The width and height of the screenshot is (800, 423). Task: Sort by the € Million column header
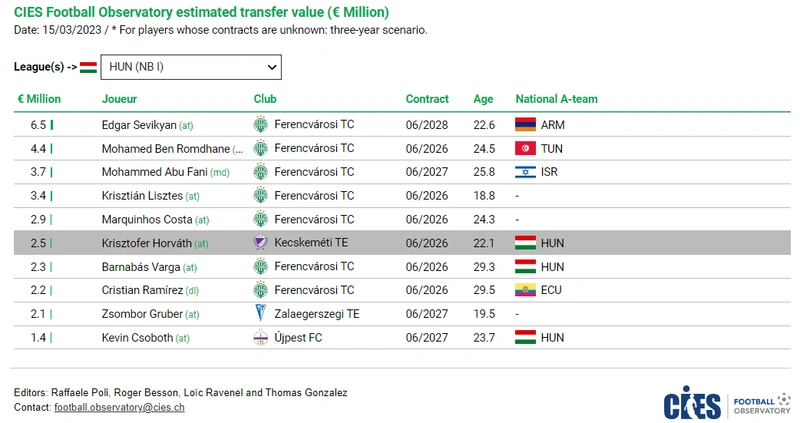point(39,99)
